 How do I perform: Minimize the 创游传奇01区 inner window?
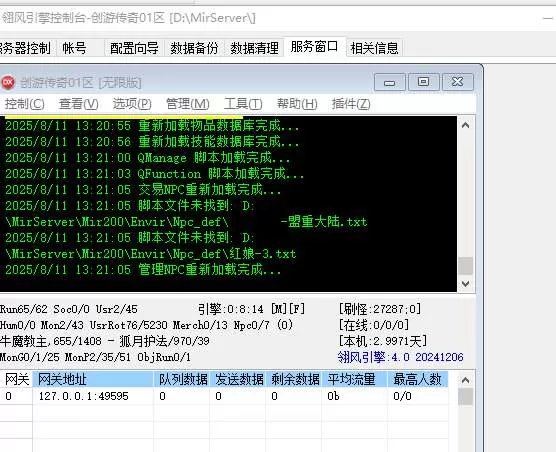pos(389,82)
